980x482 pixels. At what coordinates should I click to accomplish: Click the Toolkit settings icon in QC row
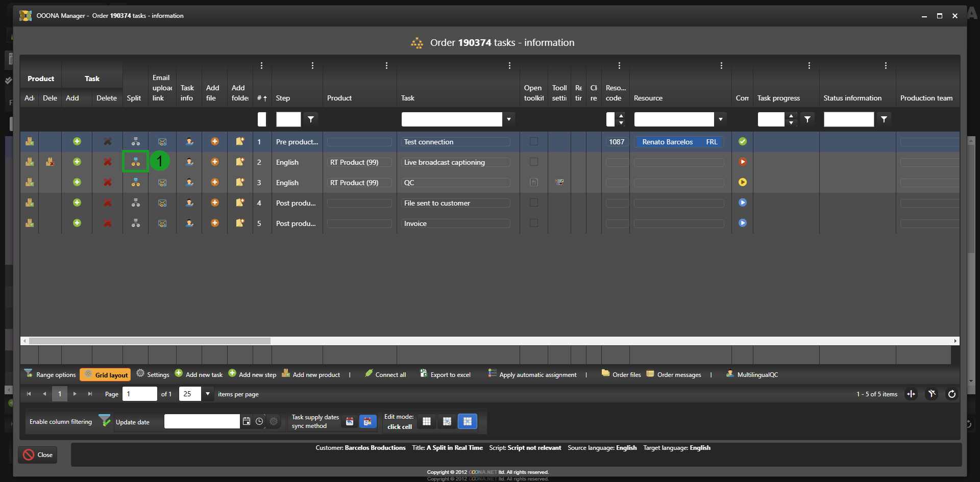pos(559,182)
